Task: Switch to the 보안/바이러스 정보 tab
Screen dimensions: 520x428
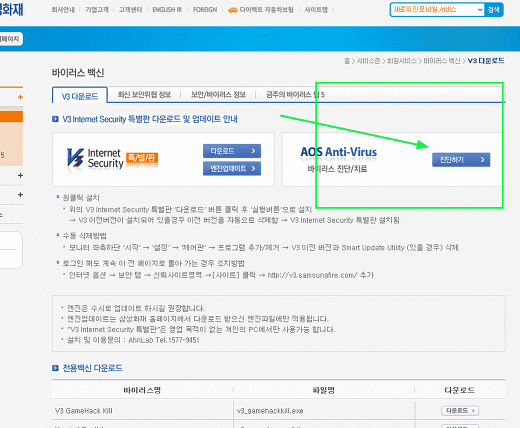Action: 218,95
